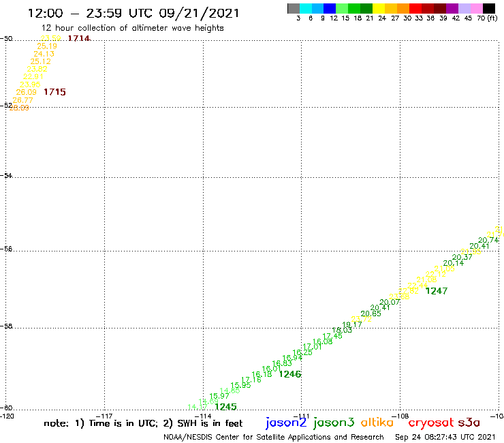Click the 1715 time marker
The image size is (504, 443).
pos(54,92)
